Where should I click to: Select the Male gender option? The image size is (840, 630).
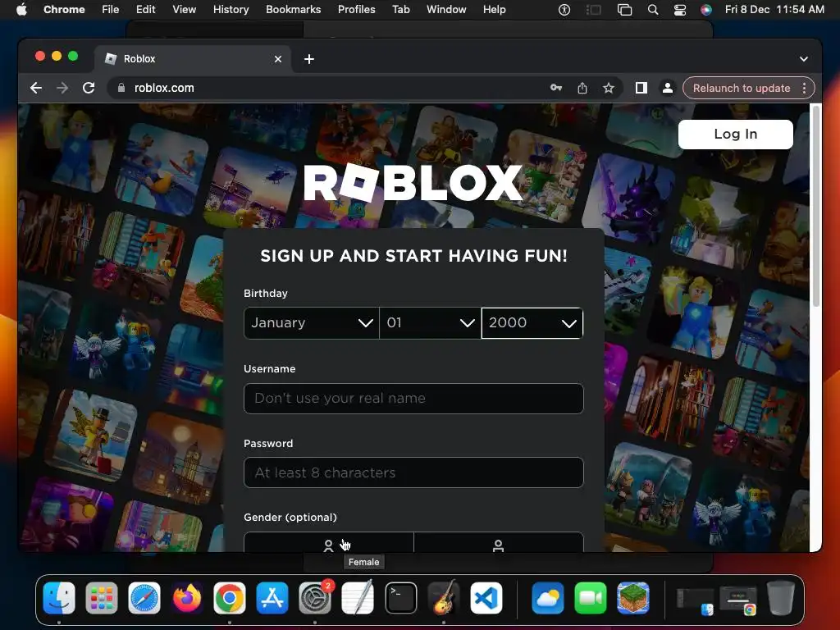tap(498, 542)
